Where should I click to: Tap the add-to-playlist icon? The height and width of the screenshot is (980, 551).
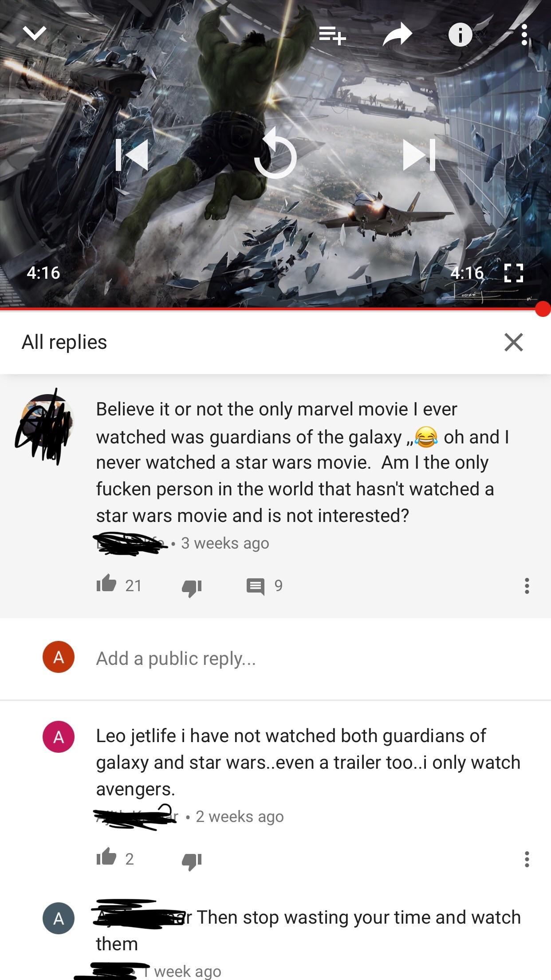point(333,35)
